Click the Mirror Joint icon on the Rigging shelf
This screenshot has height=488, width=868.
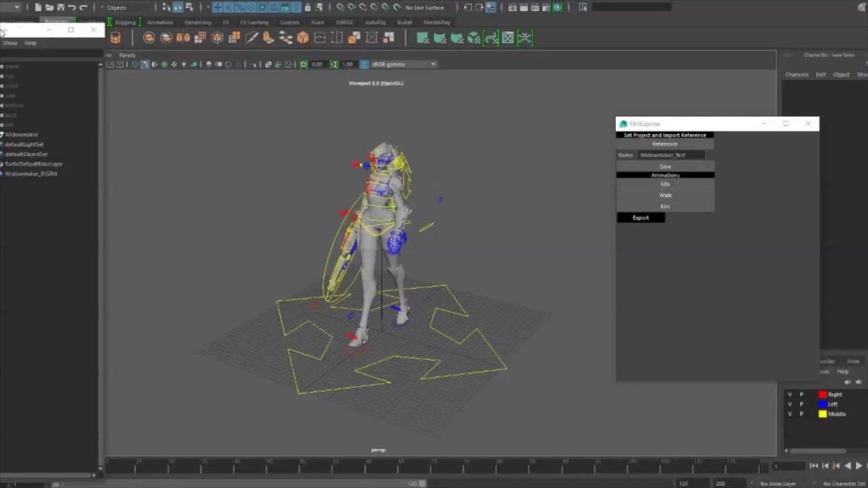(183, 37)
